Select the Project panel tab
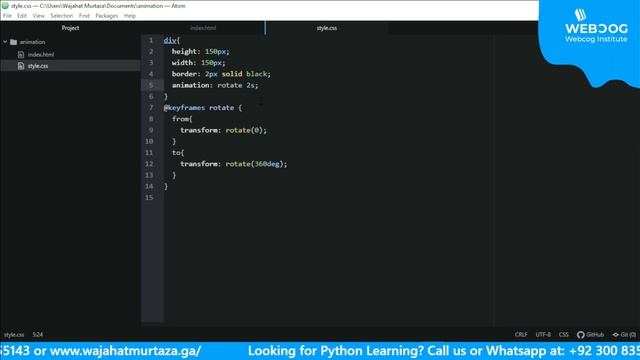This screenshot has height=360, width=640. pos(70,28)
